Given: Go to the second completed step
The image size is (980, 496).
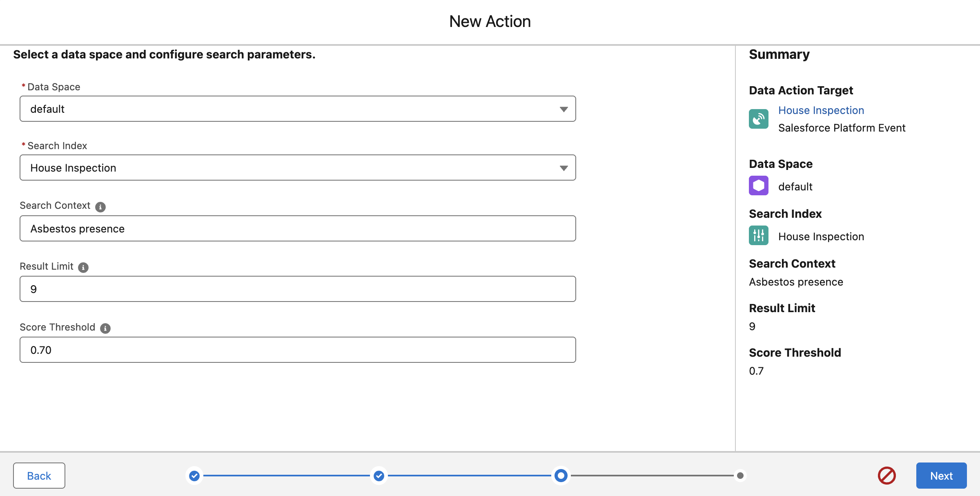Looking at the screenshot, I should tap(379, 476).
